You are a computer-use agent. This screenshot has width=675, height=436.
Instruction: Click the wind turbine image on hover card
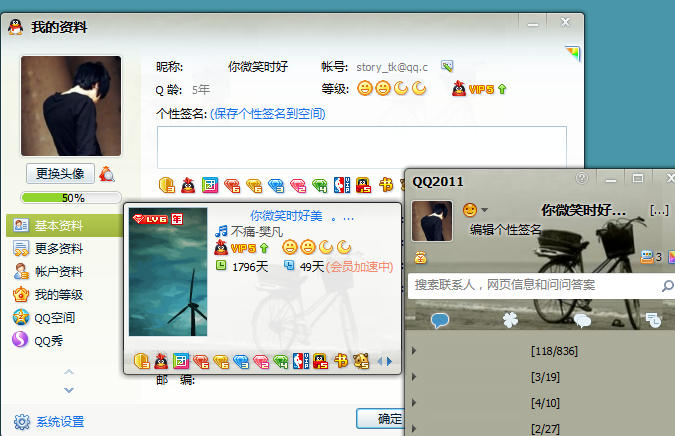point(168,272)
